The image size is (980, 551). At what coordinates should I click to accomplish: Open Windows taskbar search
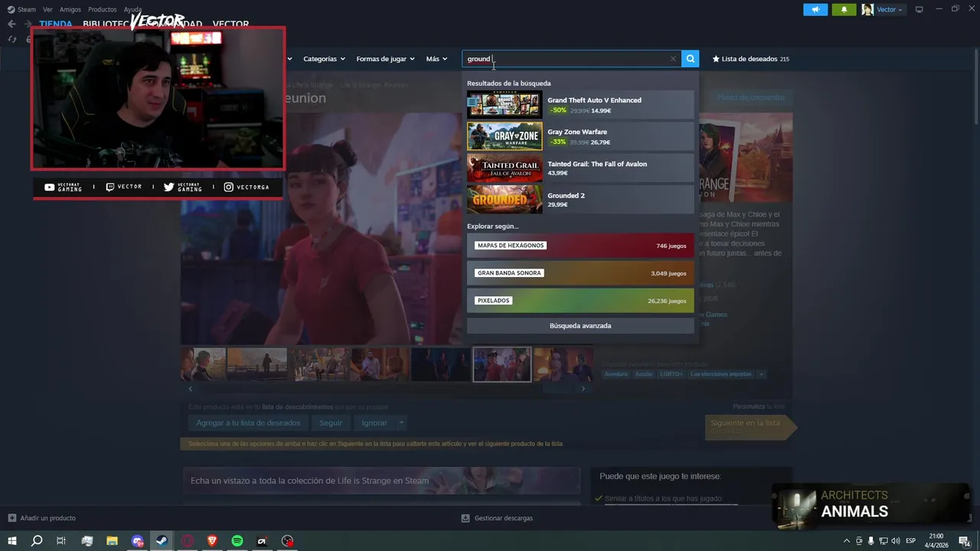[x=37, y=541]
